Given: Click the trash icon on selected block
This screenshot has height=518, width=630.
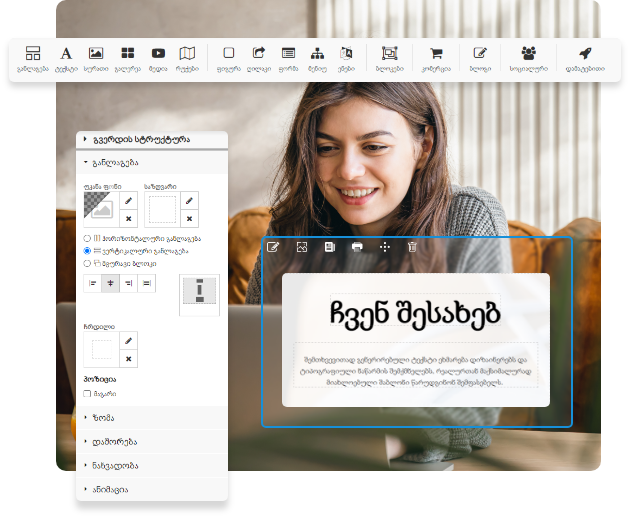Looking at the screenshot, I should [412, 246].
